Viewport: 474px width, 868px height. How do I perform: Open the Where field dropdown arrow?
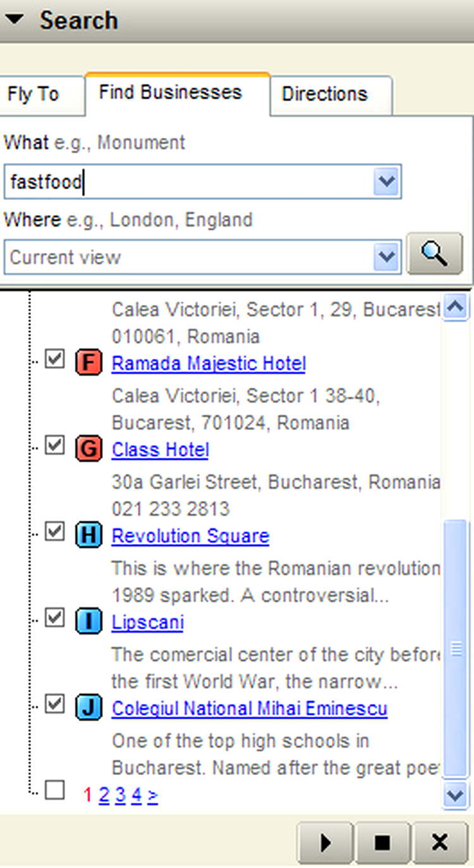point(386,257)
